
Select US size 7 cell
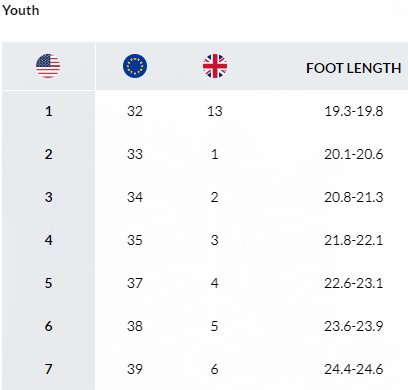tap(49, 369)
